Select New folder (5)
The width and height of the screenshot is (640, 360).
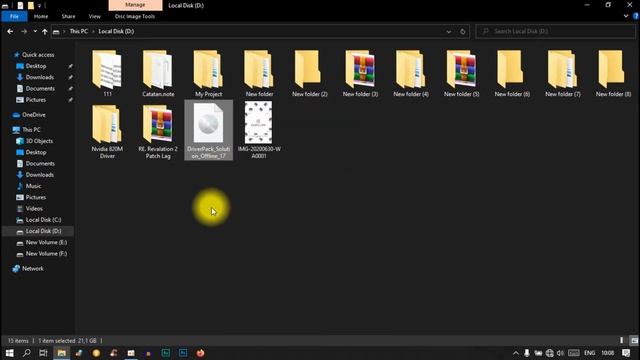(461, 73)
